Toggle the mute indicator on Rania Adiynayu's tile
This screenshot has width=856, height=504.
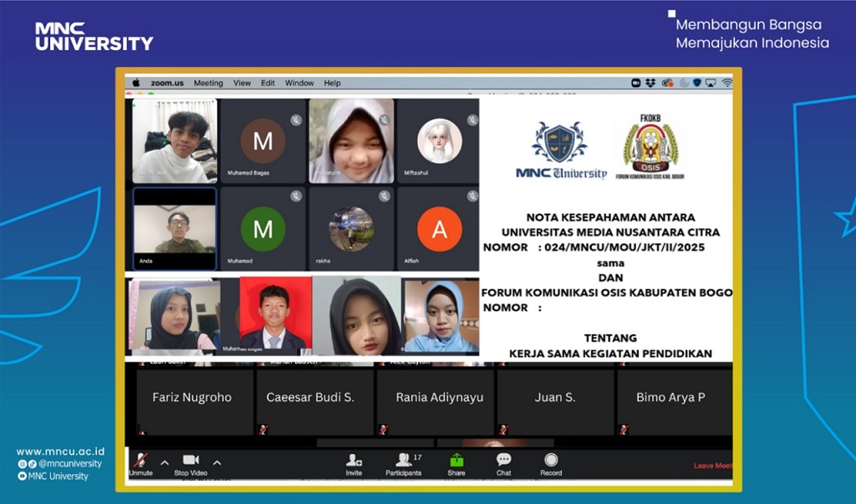click(383, 428)
